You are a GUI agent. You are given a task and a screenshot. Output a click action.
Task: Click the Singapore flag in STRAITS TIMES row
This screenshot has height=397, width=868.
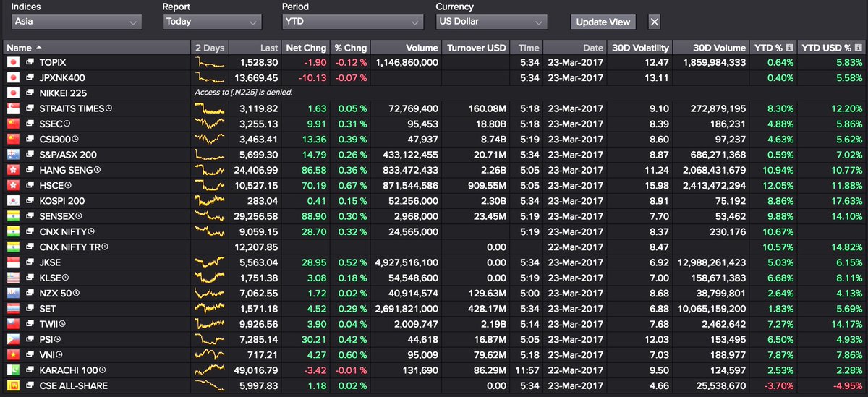pos(12,108)
